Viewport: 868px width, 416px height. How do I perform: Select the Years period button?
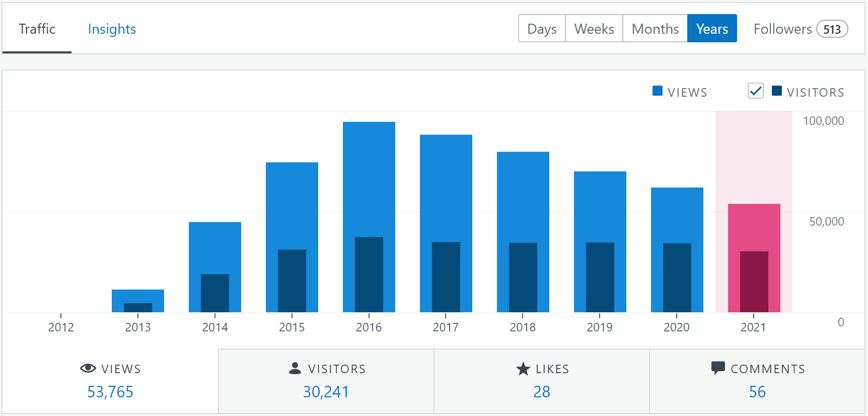[712, 29]
